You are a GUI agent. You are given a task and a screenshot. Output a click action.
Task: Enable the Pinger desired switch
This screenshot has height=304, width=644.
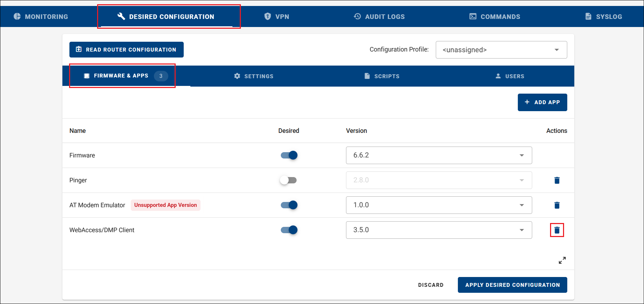click(x=289, y=180)
